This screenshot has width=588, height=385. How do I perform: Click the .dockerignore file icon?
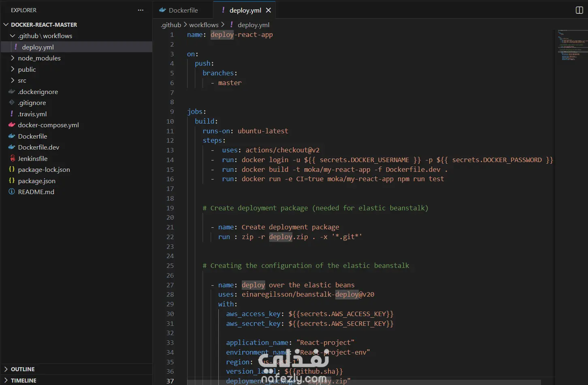(x=12, y=92)
